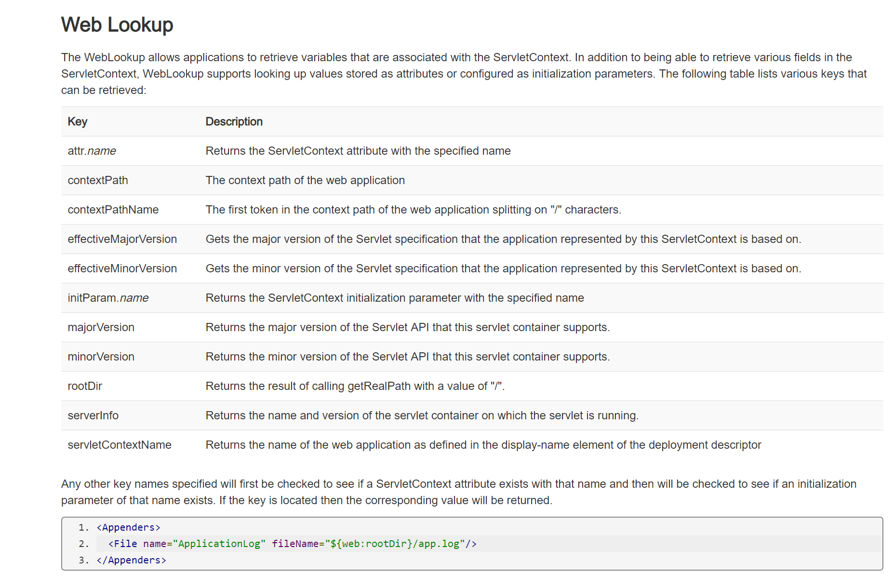Select the 'effectiveMinorVersion' key cell
Screen dimensions: 894x588
(122, 268)
